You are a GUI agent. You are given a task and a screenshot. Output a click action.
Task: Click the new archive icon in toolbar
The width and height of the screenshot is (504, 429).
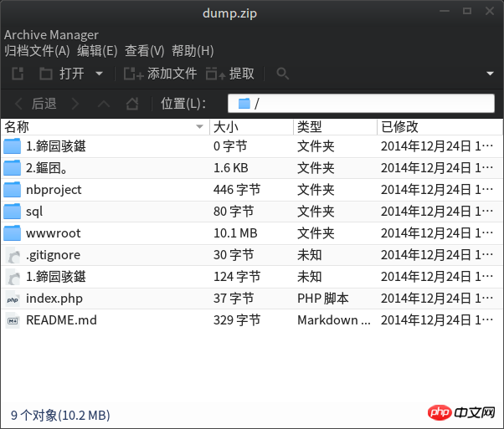18,74
